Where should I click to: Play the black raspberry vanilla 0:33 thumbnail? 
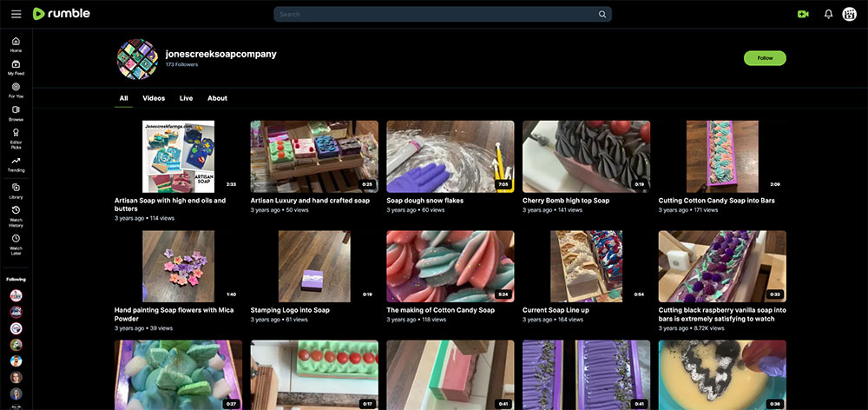click(x=722, y=267)
